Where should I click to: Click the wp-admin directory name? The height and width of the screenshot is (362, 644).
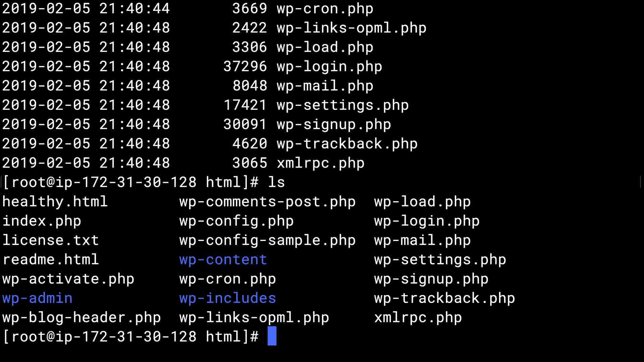37,298
